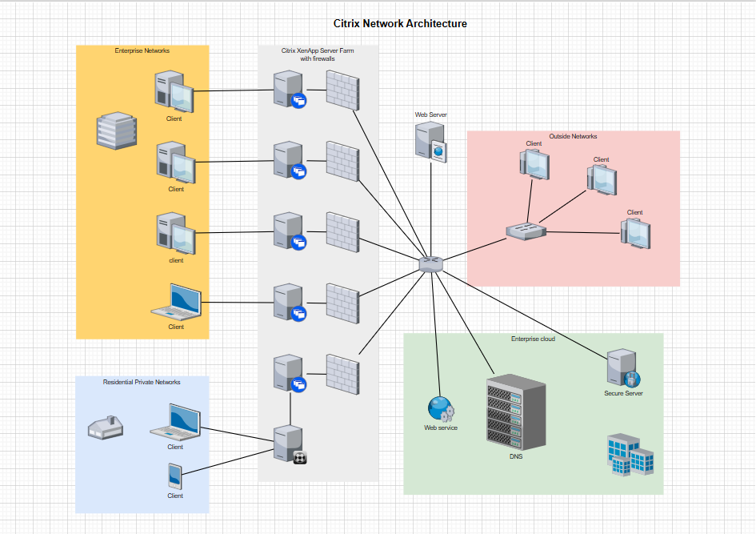The image size is (756, 534).
Task: Select the topmost firewall brick wall
Action: point(342,88)
